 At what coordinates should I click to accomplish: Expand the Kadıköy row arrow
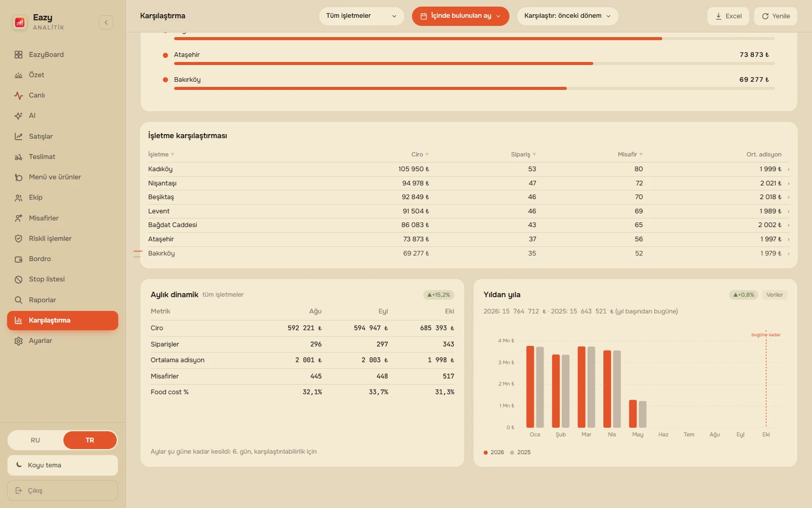(788, 169)
